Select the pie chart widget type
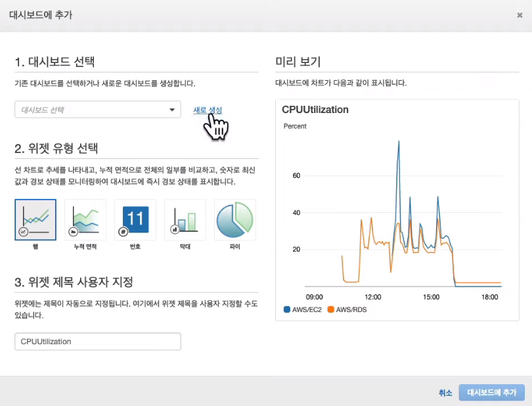 (x=234, y=219)
